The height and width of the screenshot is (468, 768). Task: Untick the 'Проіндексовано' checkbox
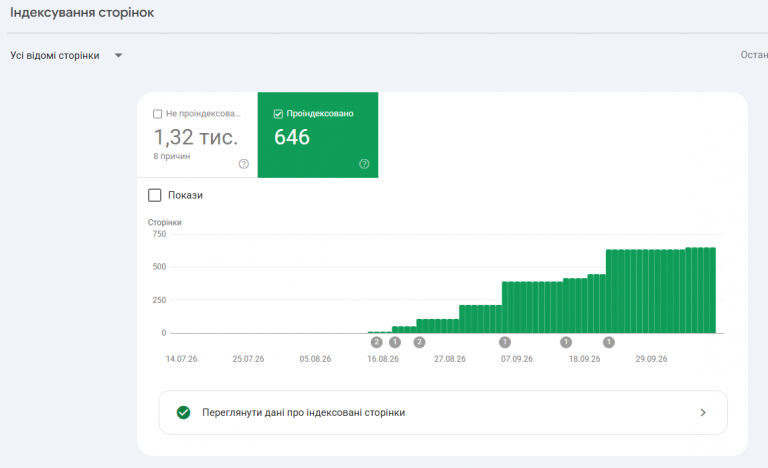click(278, 114)
